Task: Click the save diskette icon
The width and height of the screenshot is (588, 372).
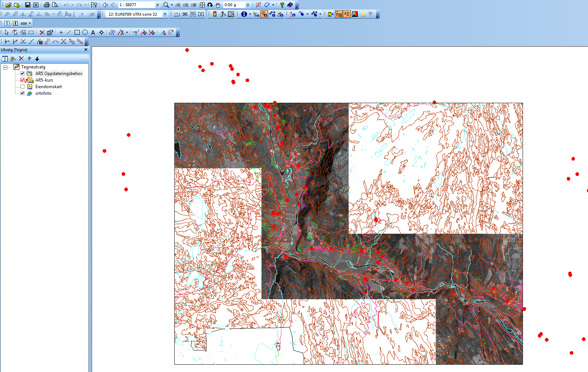Action: [28, 5]
